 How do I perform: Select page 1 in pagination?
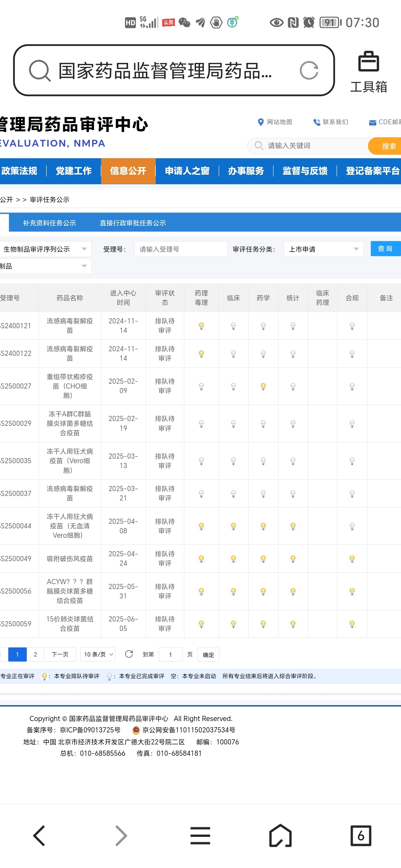point(17,654)
